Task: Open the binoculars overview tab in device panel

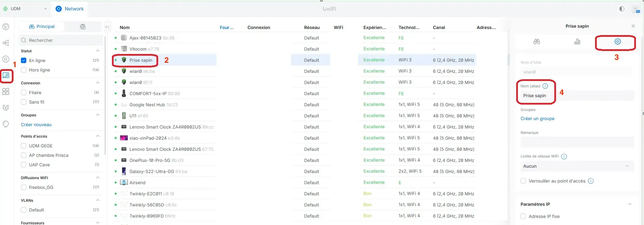Action: pyautogui.click(x=536, y=41)
